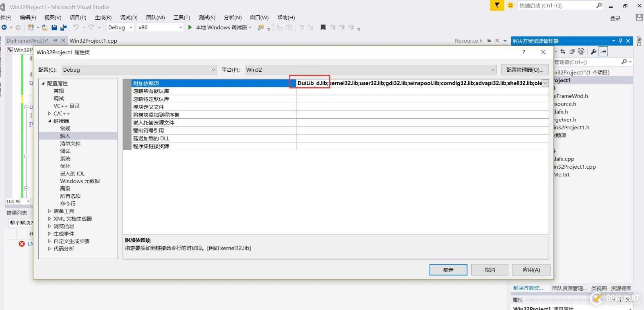644x310 pixels.
Task: Open the 编辑(E) menu
Action: (28, 17)
